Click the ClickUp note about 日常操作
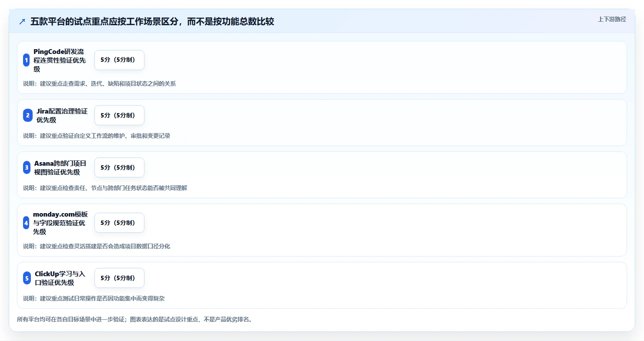The width and height of the screenshot is (644, 341). click(x=94, y=298)
